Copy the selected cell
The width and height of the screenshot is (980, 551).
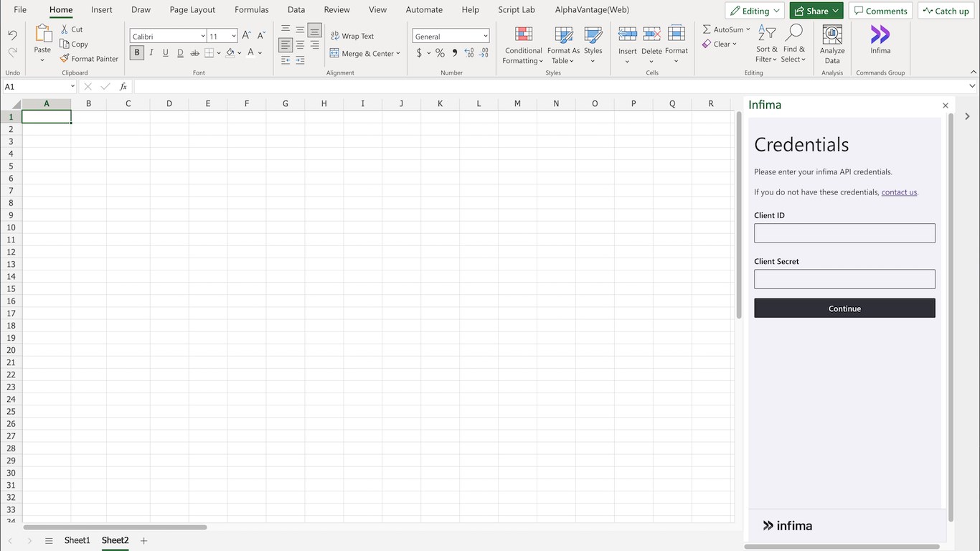(74, 44)
